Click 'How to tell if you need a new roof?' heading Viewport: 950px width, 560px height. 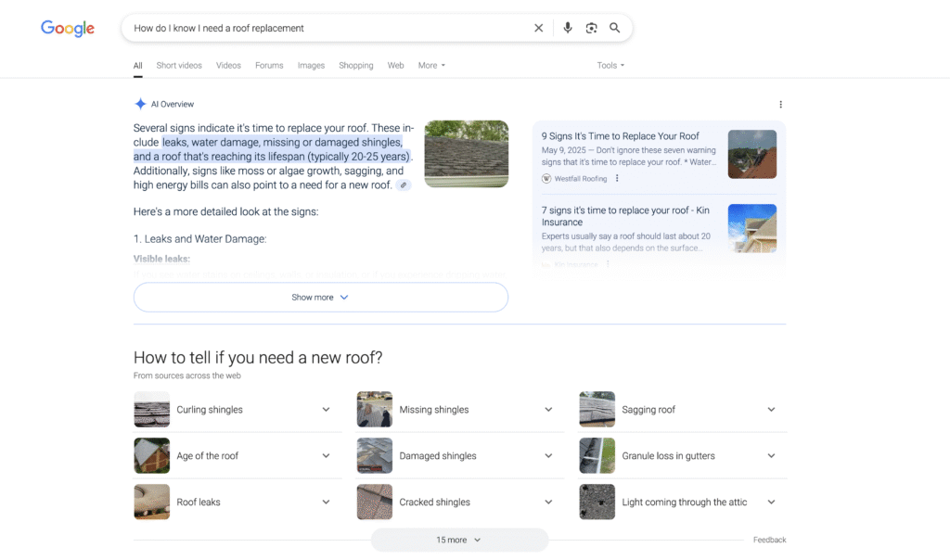pyautogui.click(x=258, y=358)
